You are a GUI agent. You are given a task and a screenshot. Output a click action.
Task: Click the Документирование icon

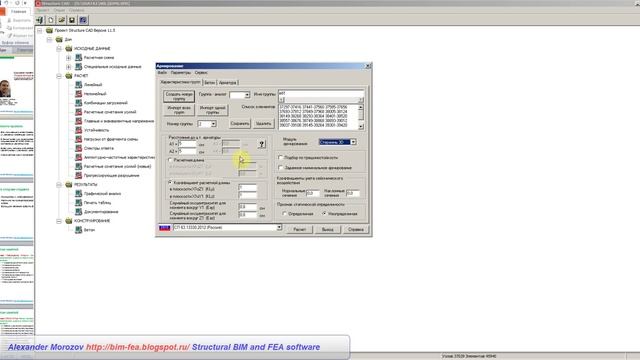pyautogui.click(x=78, y=212)
